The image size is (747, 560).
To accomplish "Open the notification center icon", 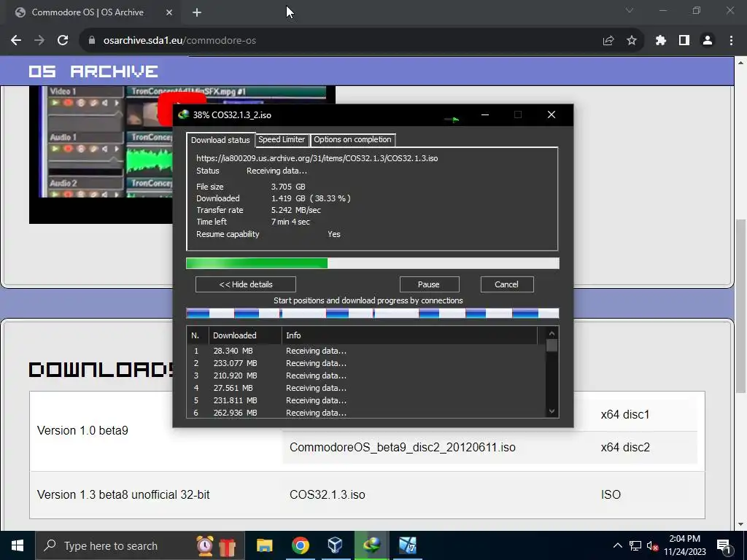I will [x=724, y=546].
